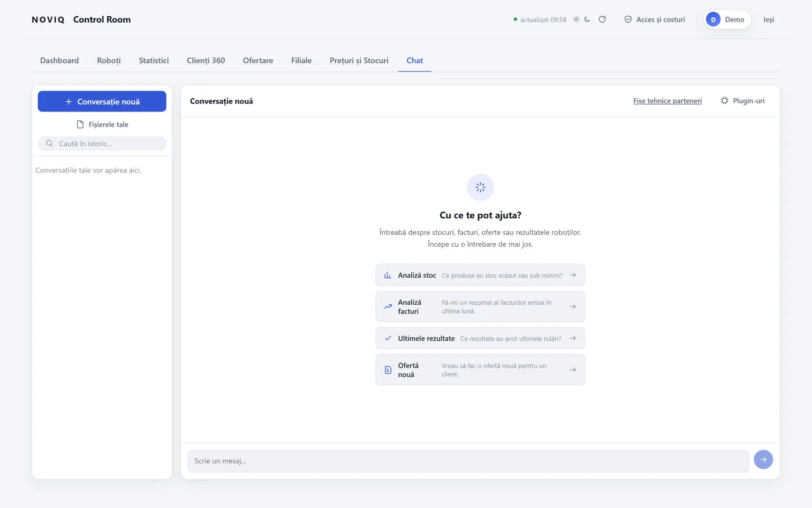Open Acces și costuri
The height and width of the screenshot is (508, 812).
(x=654, y=20)
